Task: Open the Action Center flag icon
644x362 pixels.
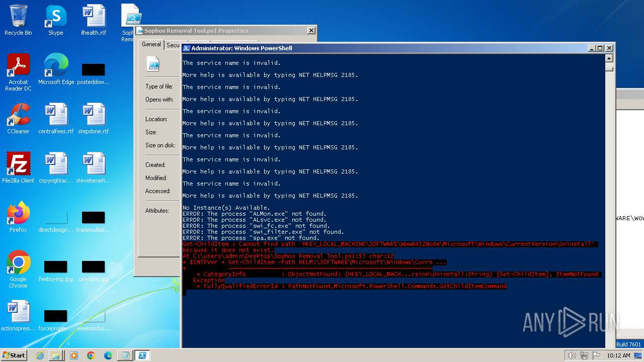Action: point(597,355)
